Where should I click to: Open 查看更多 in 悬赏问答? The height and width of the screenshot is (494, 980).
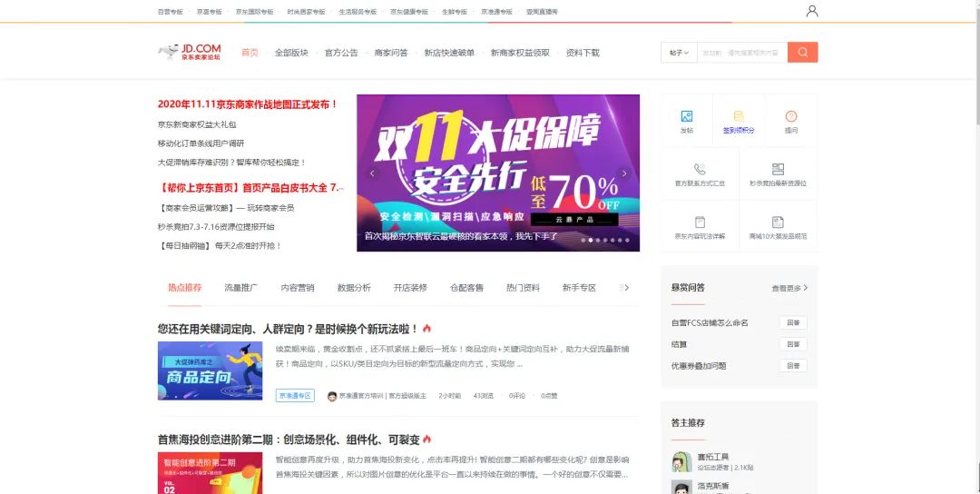[x=789, y=288]
